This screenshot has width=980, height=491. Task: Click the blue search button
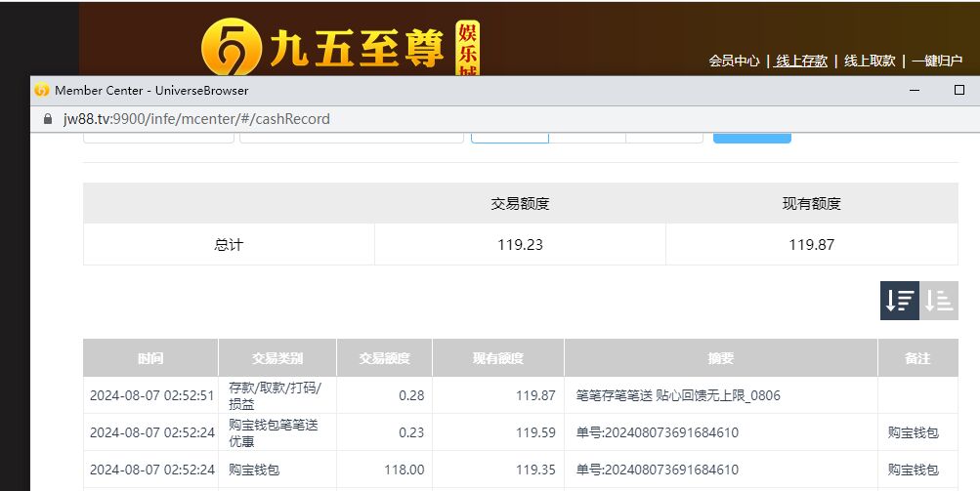point(751,138)
